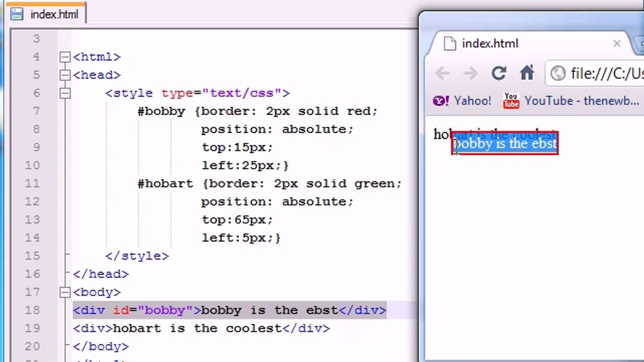Open the Yahoo! bookmark
This screenshot has height=362, width=644.
point(462,101)
